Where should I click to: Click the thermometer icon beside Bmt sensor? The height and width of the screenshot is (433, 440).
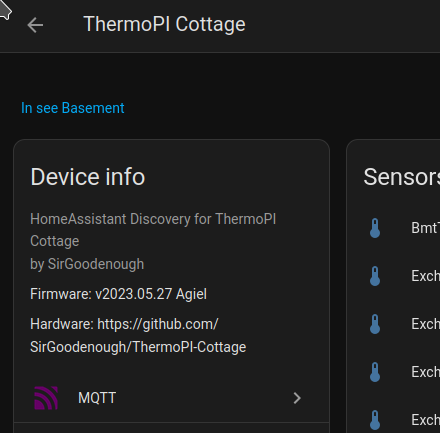point(375,228)
